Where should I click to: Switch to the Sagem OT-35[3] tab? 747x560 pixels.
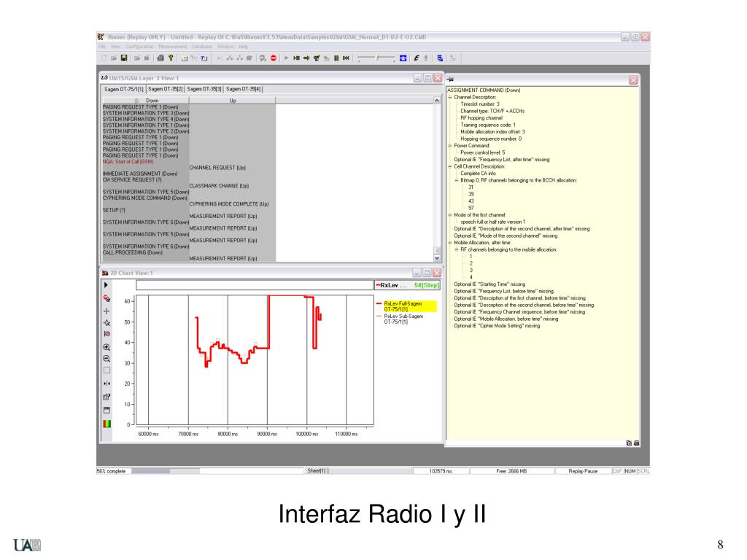click(x=204, y=89)
